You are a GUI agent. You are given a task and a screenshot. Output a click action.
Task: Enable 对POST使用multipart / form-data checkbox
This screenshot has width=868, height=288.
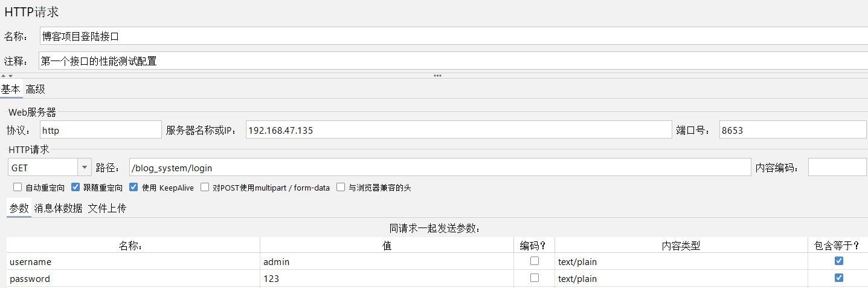[205, 187]
